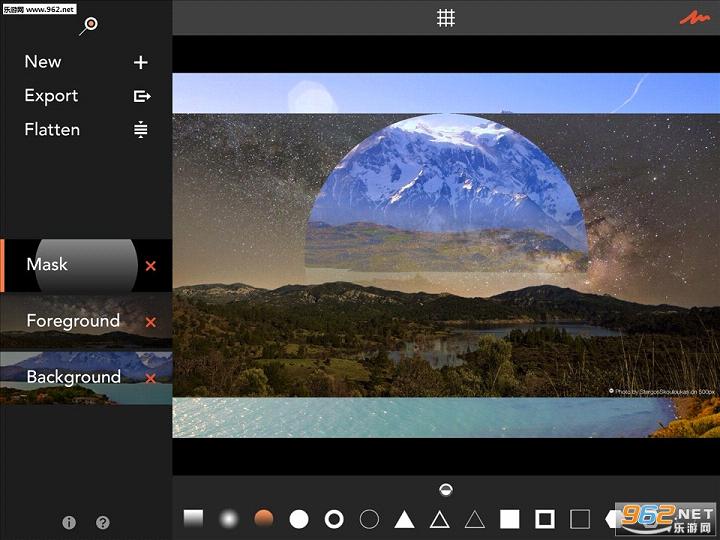Create a New project

[43, 62]
